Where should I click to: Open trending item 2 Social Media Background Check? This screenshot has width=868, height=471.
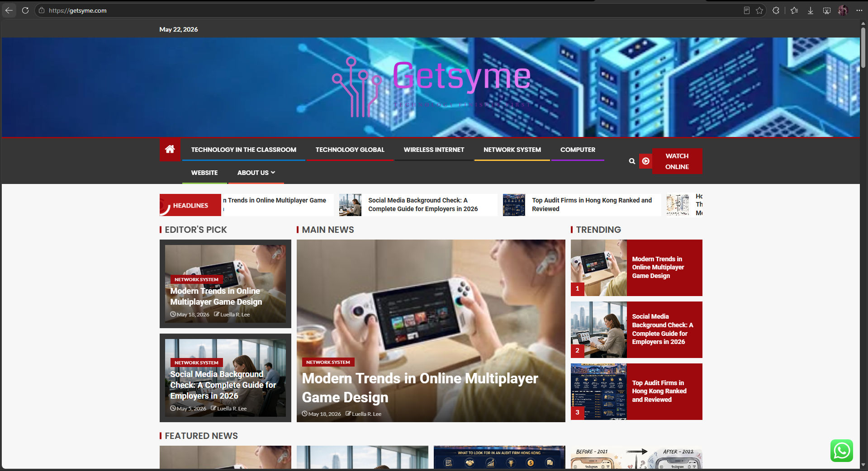[x=663, y=329]
